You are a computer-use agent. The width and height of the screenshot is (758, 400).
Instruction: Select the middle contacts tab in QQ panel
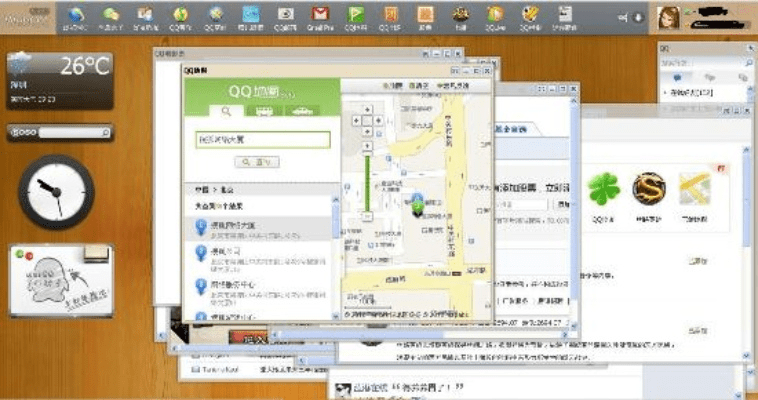tap(710, 77)
